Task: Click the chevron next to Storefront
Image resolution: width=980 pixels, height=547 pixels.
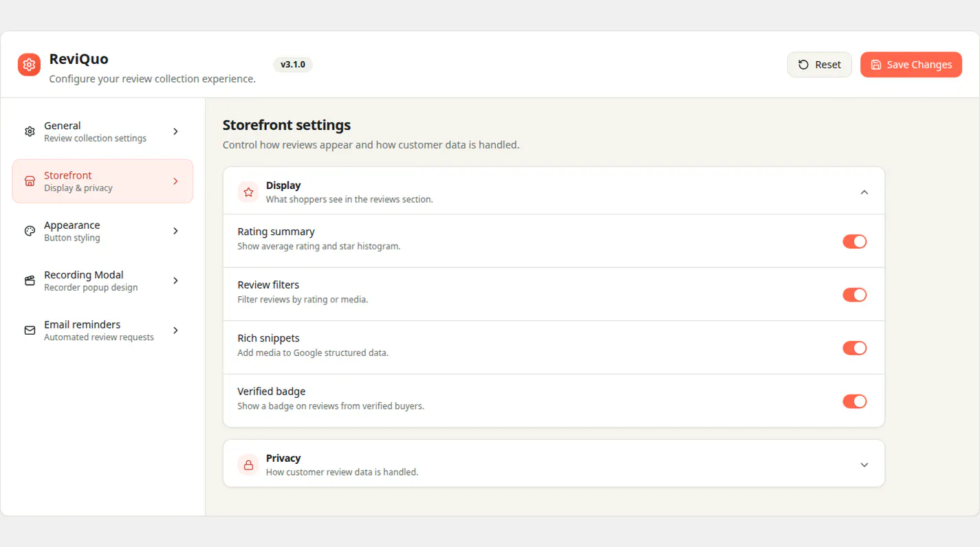Action: click(x=175, y=181)
